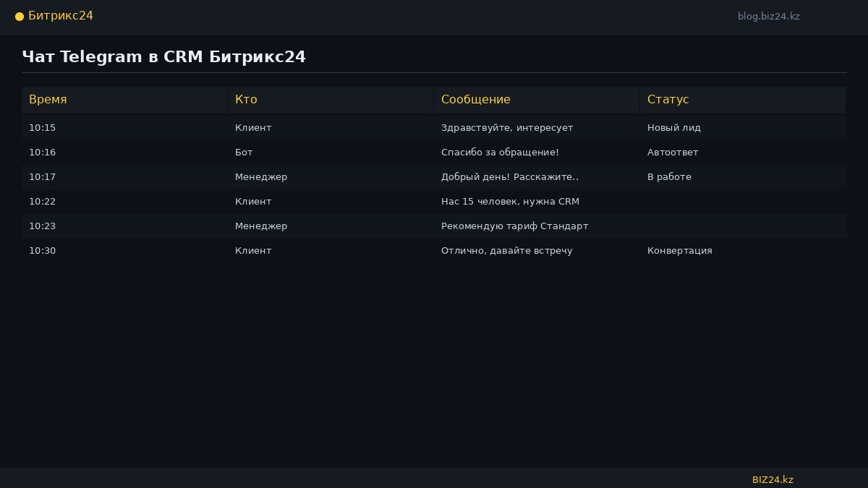Select Клиент in the 10:15 row

point(253,128)
